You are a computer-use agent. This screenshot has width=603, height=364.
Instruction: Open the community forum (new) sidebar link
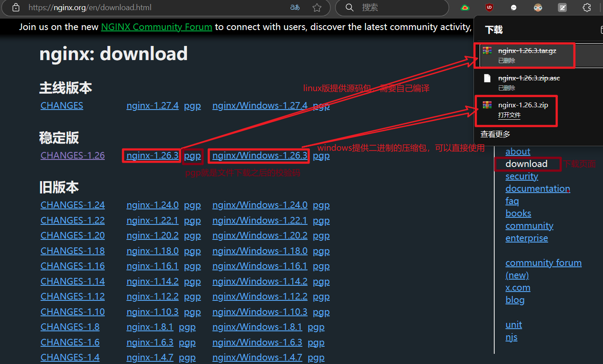point(543,269)
